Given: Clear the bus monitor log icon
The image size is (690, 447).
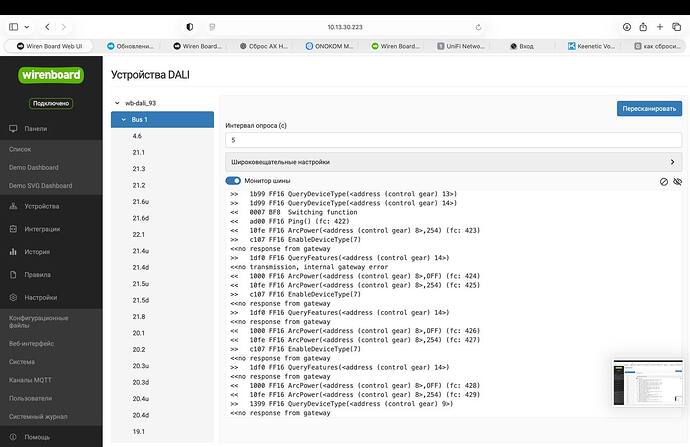Looking at the screenshot, I should point(664,182).
